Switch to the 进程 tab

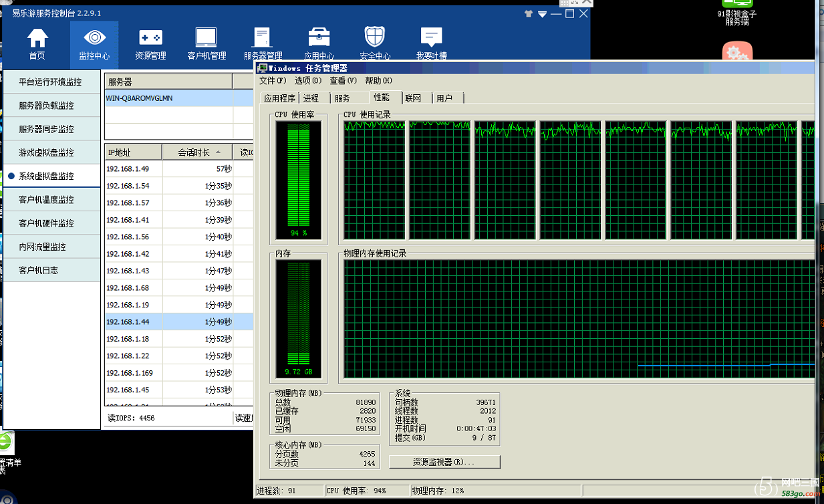pos(311,98)
